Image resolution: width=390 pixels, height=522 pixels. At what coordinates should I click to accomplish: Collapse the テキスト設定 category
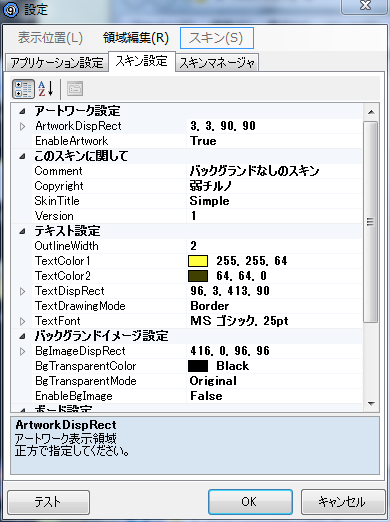(x=22, y=231)
